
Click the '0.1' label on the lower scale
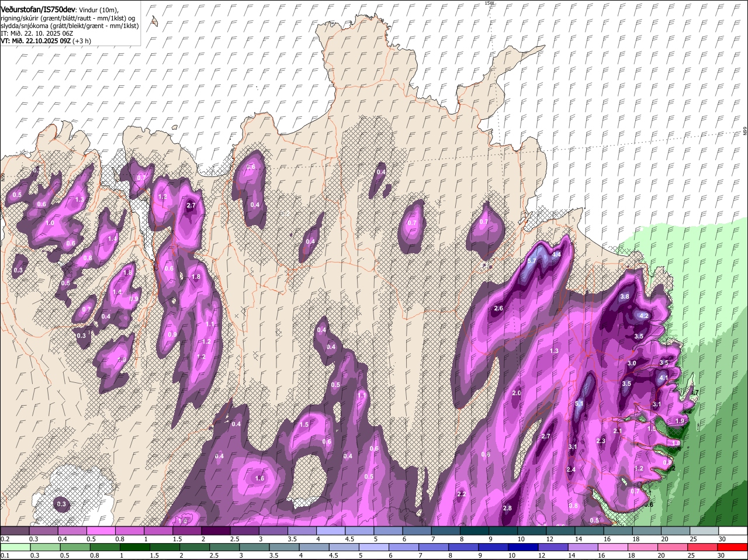pos(5,555)
